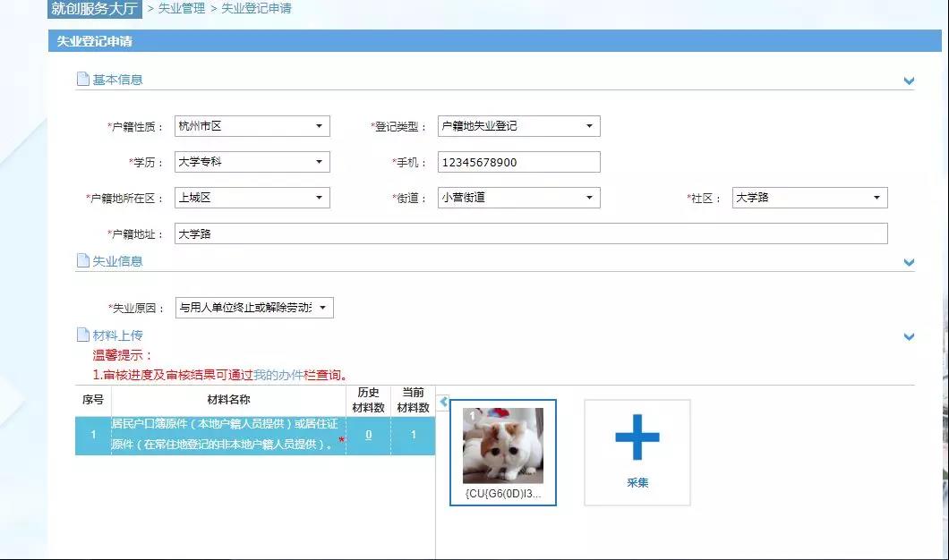Open the 社区 dropdown showing 大学路

tap(809, 198)
